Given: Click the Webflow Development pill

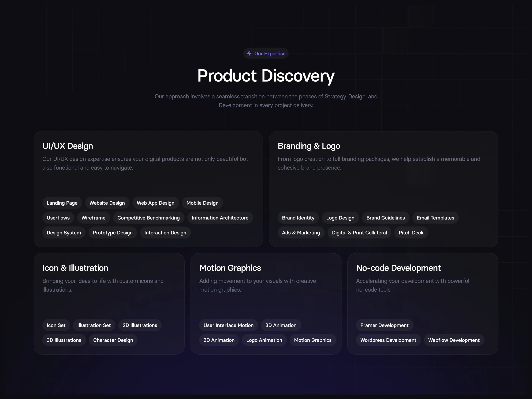Looking at the screenshot, I should [x=454, y=340].
